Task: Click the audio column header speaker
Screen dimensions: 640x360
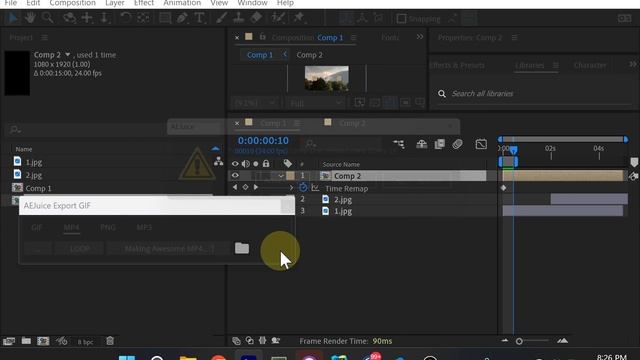Action: click(x=245, y=164)
